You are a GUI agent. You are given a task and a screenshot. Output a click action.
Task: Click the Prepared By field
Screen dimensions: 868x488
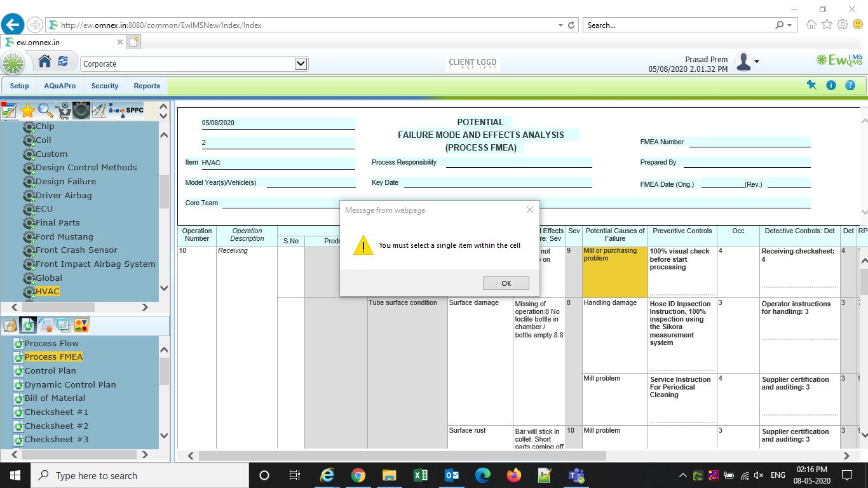747,162
